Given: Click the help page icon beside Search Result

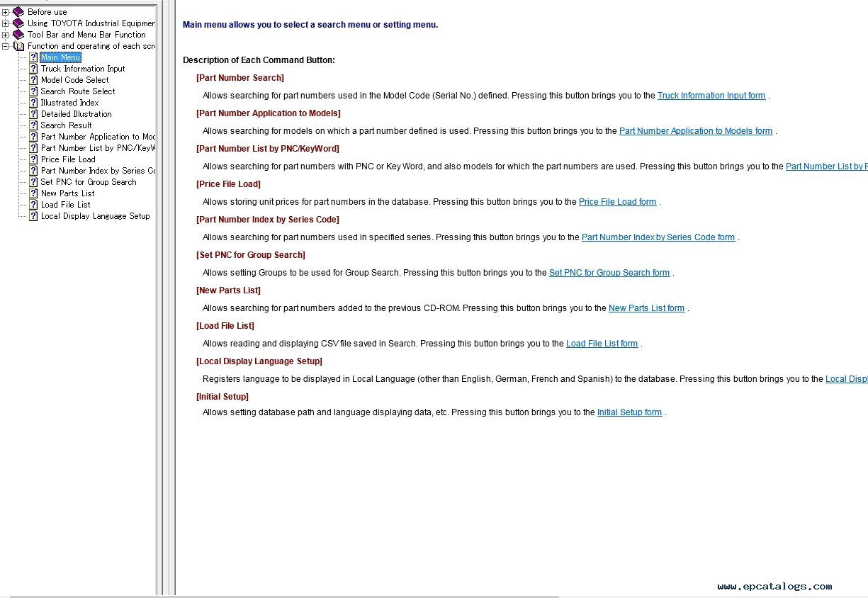Looking at the screenshot, I should (33, 125).
